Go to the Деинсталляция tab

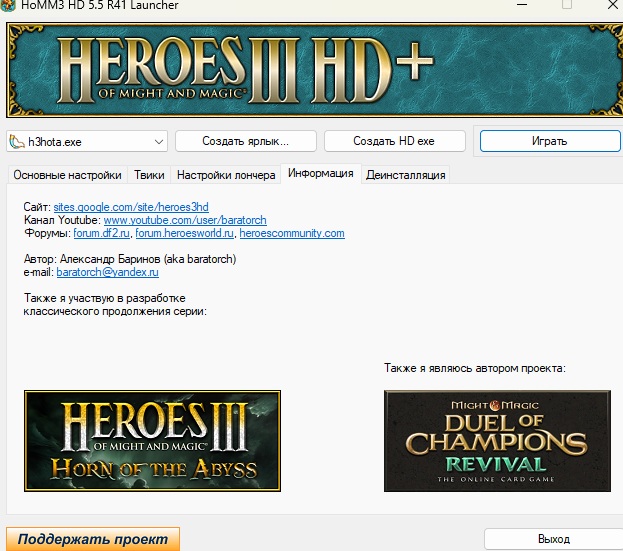click(405, 175)
